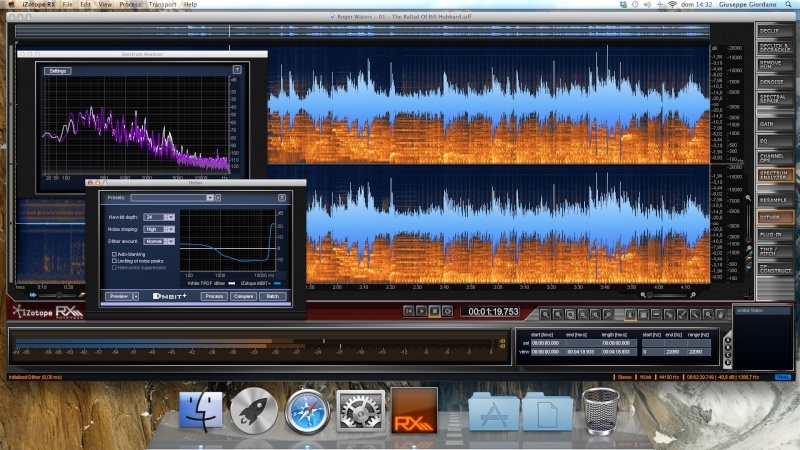Click the zoom selection magnifier icon
Screen dimensions: 800x450
(x=570, y=315)
